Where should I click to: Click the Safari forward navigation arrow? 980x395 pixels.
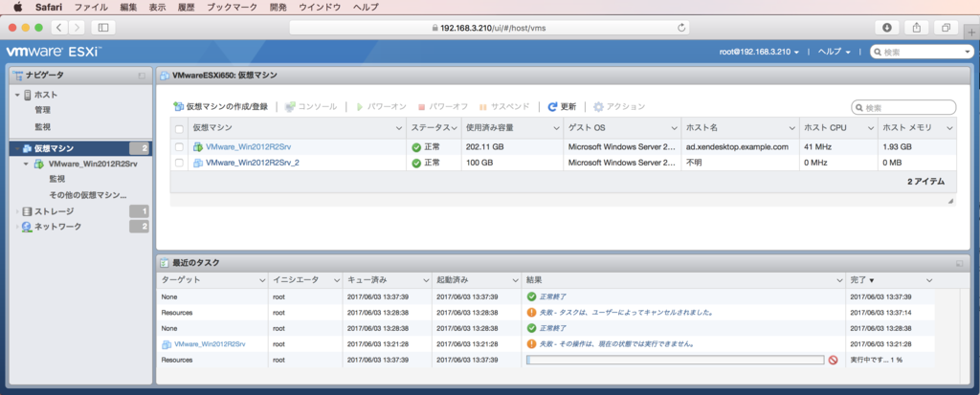77,28
